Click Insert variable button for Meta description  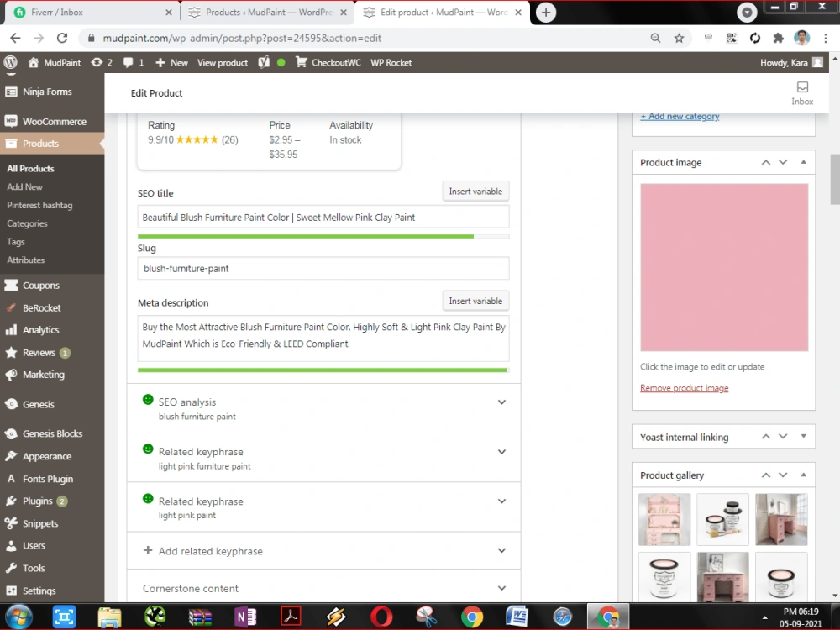click(x=475, y=301)
